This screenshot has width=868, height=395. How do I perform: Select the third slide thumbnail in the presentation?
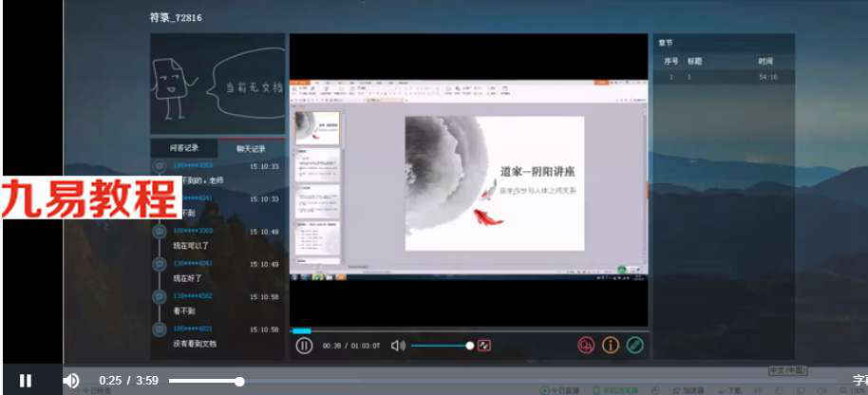coord(318,200)
